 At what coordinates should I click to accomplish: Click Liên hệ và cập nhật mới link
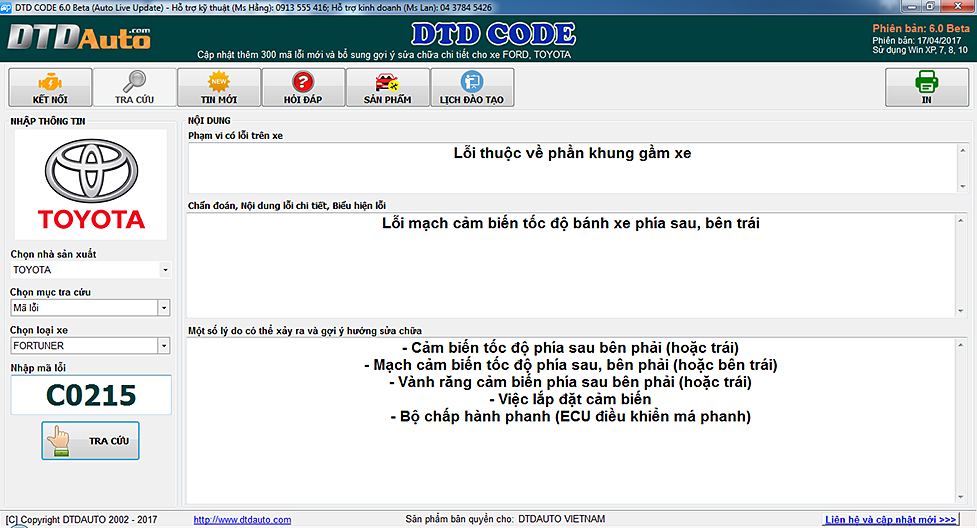[x=890, y=520]
